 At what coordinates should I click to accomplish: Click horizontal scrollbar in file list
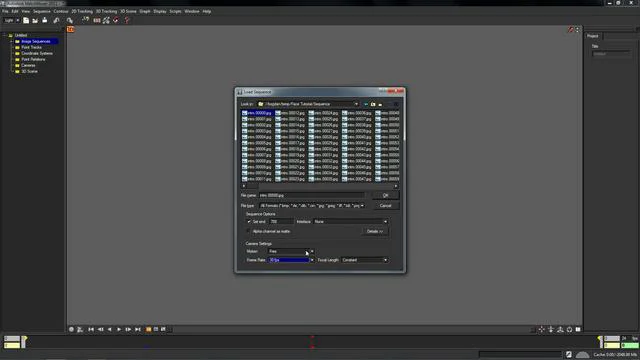tap(320, 186)
